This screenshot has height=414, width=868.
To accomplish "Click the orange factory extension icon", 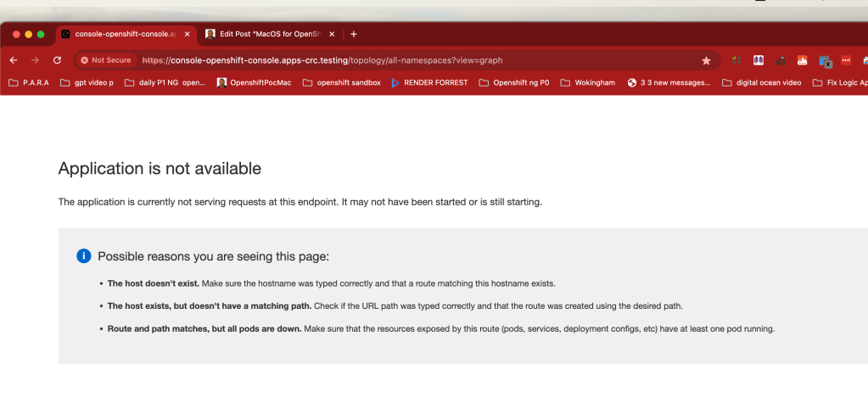I will (802, 60).
